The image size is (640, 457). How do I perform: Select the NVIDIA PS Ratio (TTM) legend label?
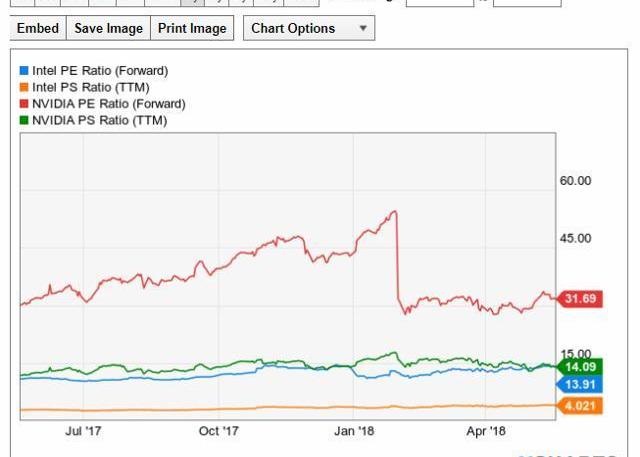pyautogui.click(x=99, y=121)
